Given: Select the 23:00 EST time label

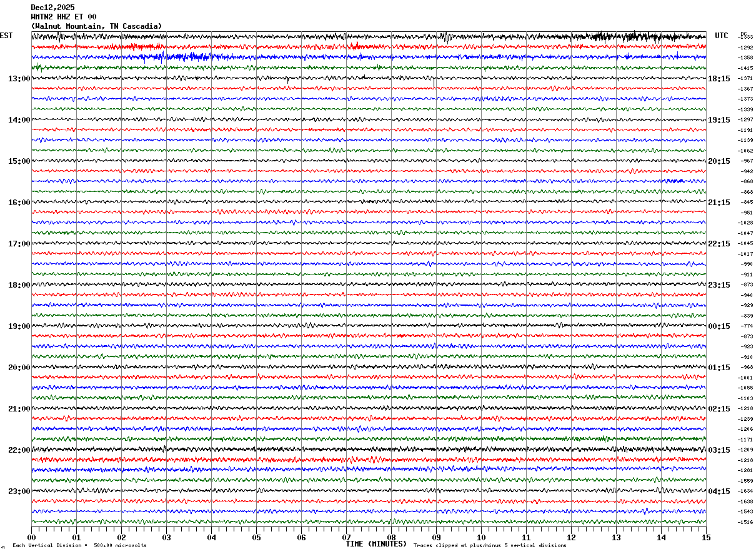Looking at the screenshot, I should tap(19, 491).
